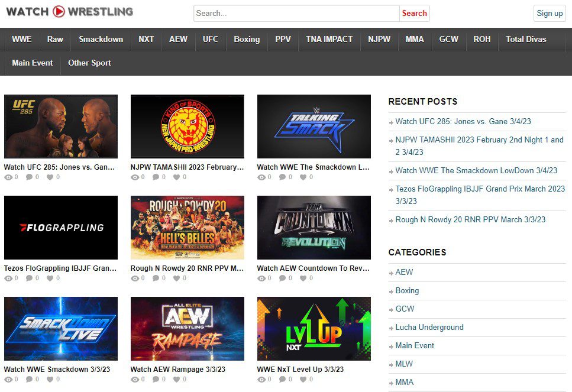Like the Tezos FloGrappling post

click(50, 278)
